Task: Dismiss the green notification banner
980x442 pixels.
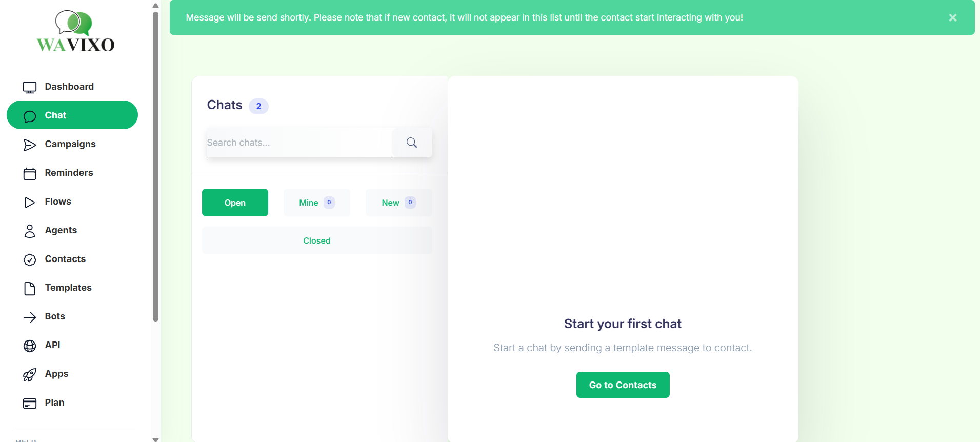Action: tap(953, 17)
